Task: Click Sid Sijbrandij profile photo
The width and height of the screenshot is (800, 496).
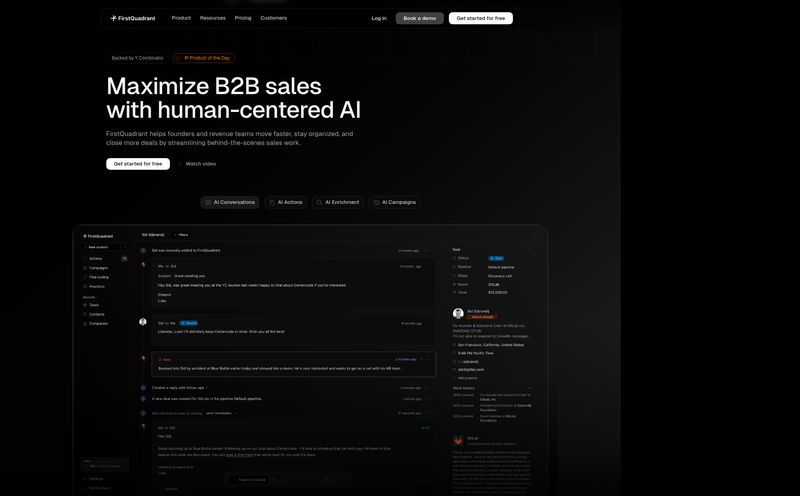Action: pyautogui.click(x=458, y=313)
